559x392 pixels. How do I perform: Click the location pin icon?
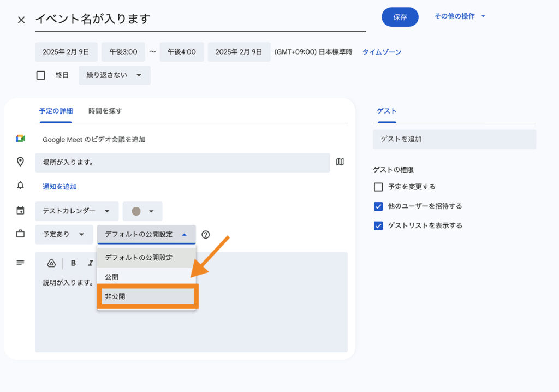click(20, 162)
